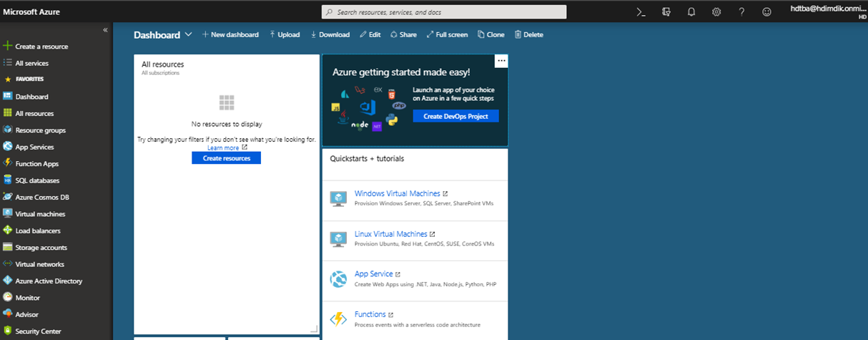This screenshot has height=340, width=868.
Task: Expand the Dashboard name dropdown
Action: point(189,34)
